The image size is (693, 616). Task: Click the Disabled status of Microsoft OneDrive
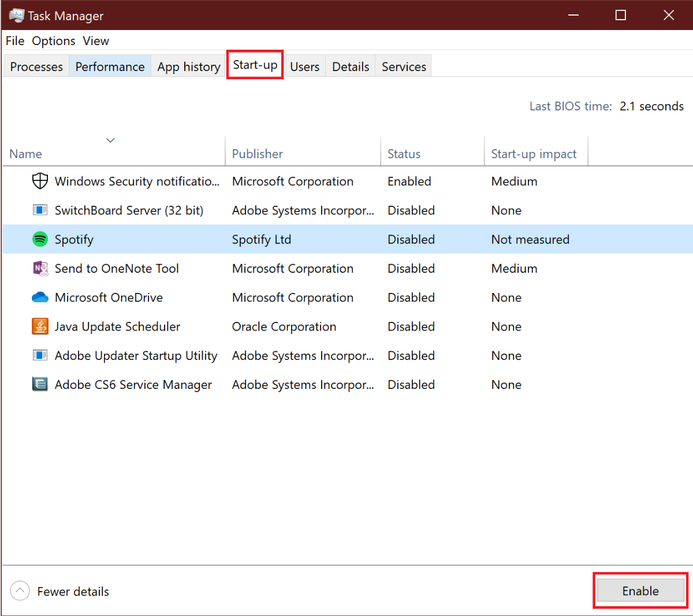coord(411,298)
